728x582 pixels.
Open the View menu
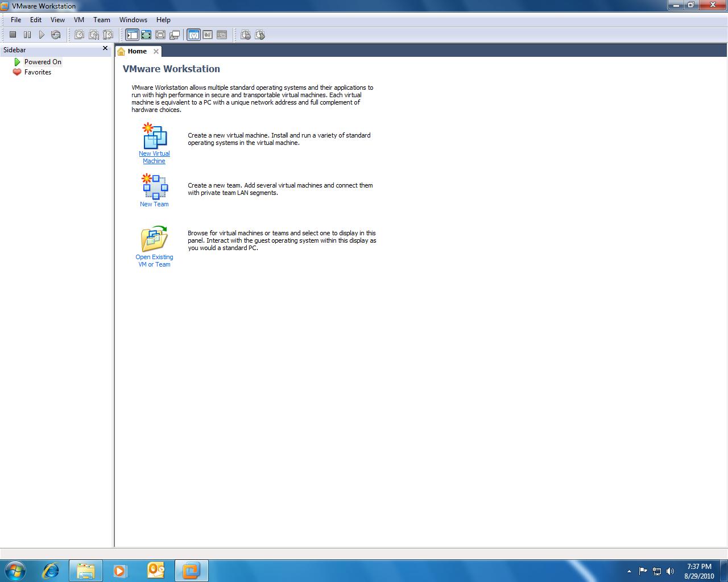tap(57, 19)
